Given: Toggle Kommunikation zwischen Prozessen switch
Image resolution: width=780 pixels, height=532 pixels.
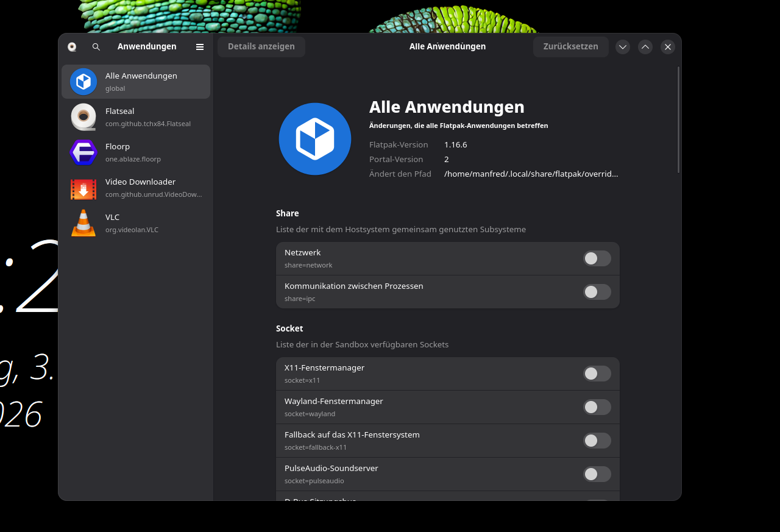Looking at the screenshot, I should 597,292.
